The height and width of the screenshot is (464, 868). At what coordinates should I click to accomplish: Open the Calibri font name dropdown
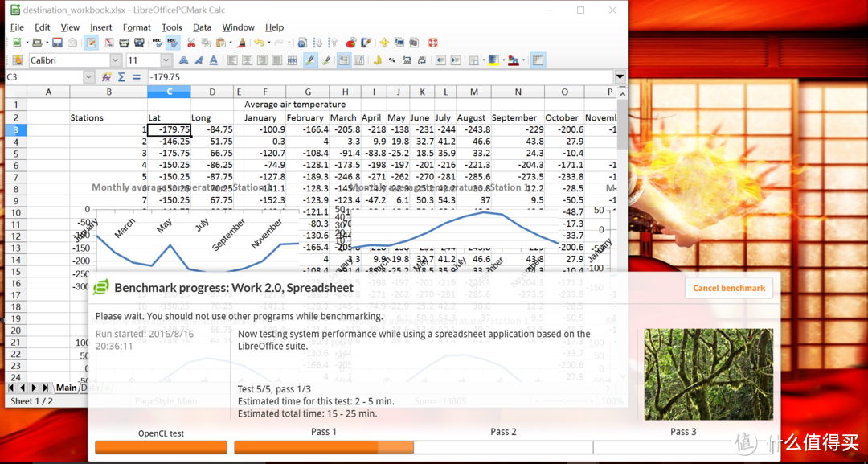point(116,60)
